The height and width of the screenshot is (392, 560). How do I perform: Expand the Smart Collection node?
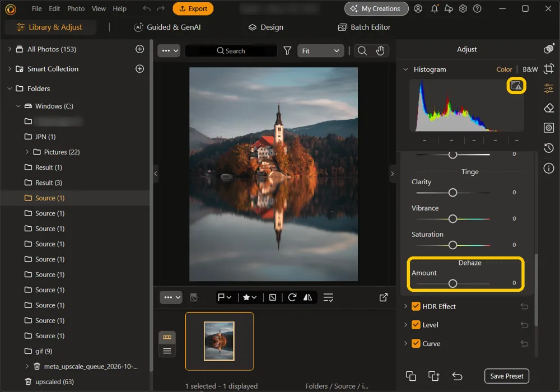click(x=10, y=69)
